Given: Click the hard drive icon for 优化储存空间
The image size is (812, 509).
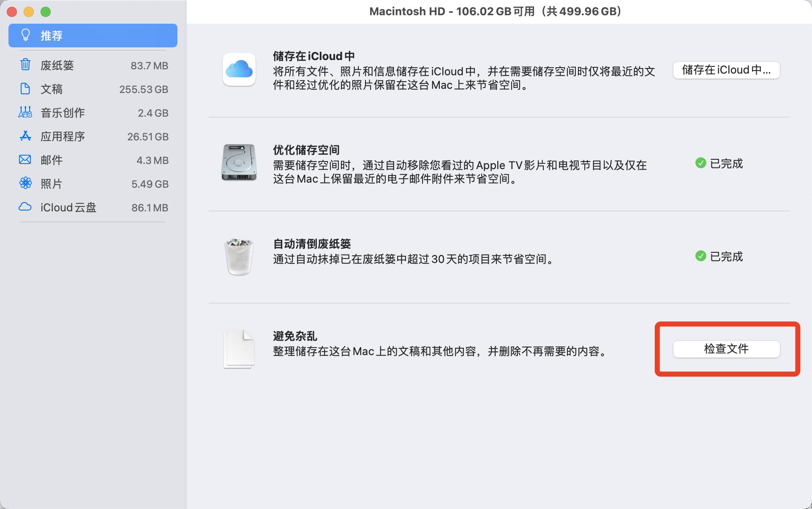Looking at the screenshot, I should coord(239,164).
